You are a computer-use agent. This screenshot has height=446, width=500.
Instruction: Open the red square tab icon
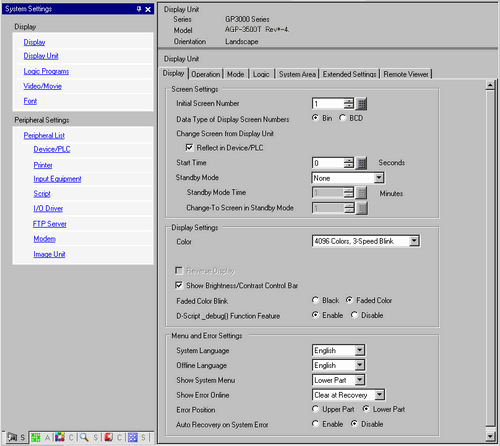tap(108, 437)
